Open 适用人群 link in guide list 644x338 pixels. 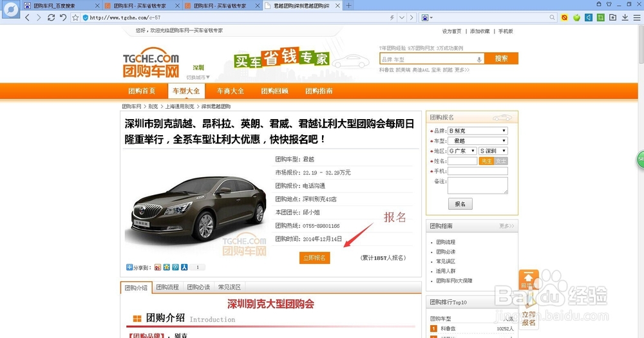(446, 271)
